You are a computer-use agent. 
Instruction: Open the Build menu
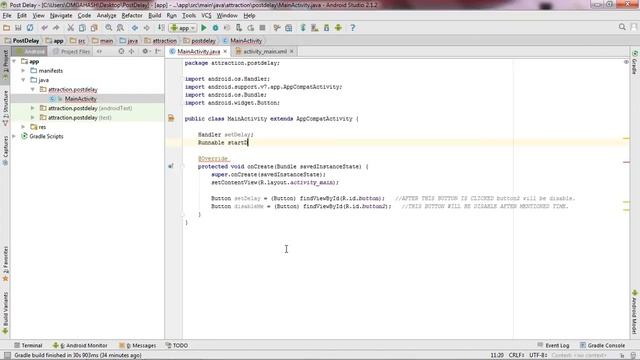[154, 16]
